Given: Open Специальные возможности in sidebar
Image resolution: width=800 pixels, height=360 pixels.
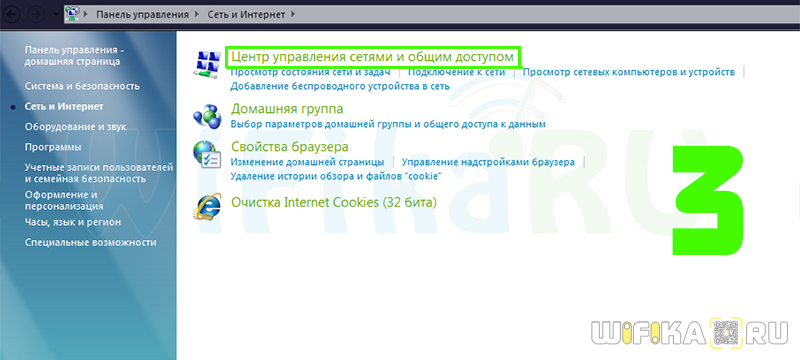Looking at the screenshot, I should click(91, 243).
